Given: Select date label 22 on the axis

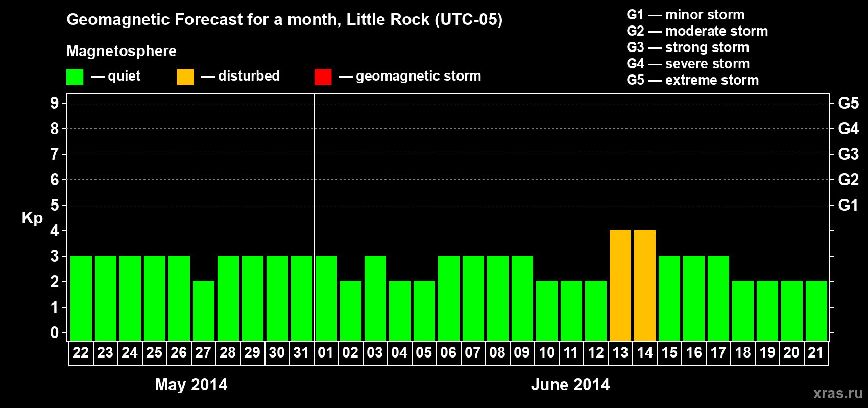Looking at the screenshot, I should [81, 352].
